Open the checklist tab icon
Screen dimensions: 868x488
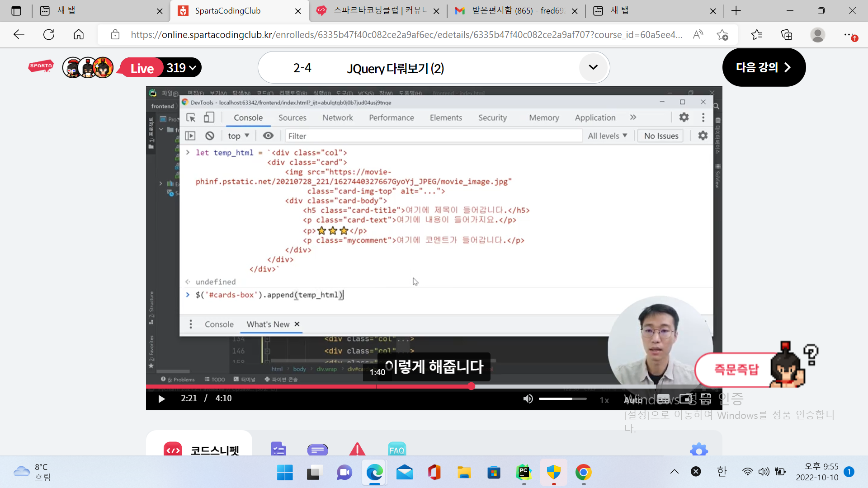click(278, 449)
